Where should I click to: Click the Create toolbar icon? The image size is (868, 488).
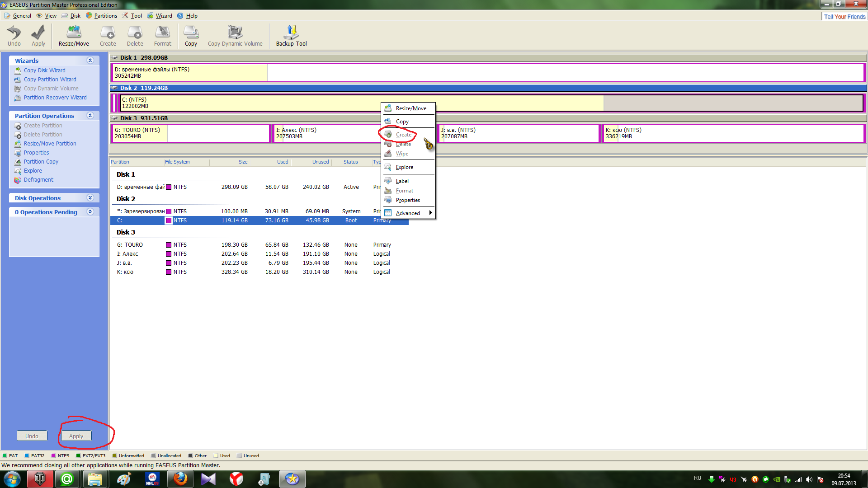click(108, 36)
